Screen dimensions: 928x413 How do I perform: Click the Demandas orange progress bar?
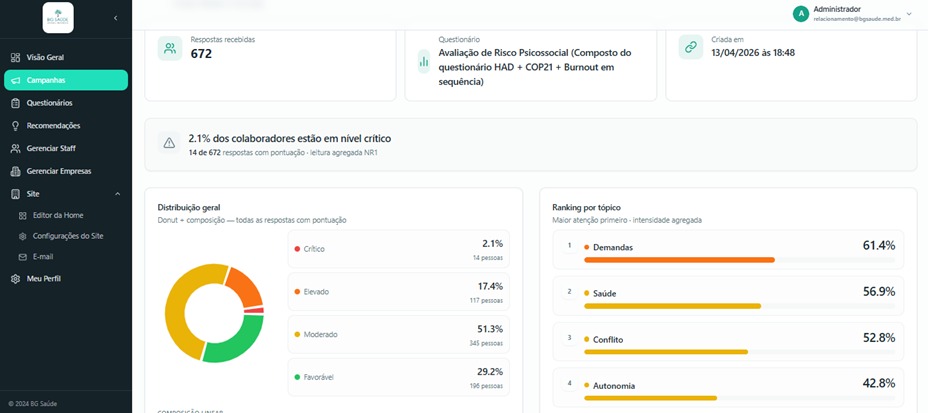(679, 260)
